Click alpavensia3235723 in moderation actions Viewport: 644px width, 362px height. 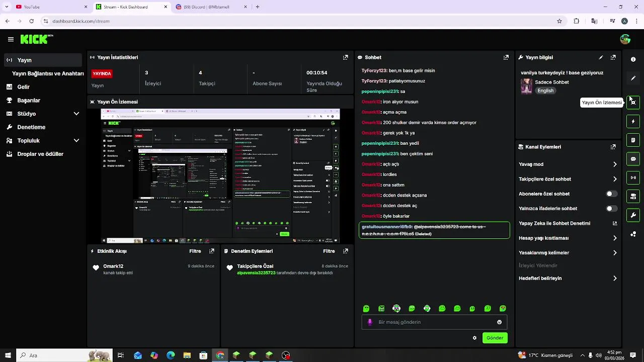[x=256, y=273]
